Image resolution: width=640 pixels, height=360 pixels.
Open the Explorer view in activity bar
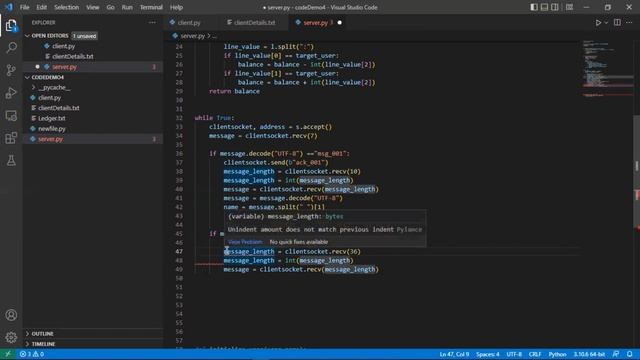click(x=11, y=26)
